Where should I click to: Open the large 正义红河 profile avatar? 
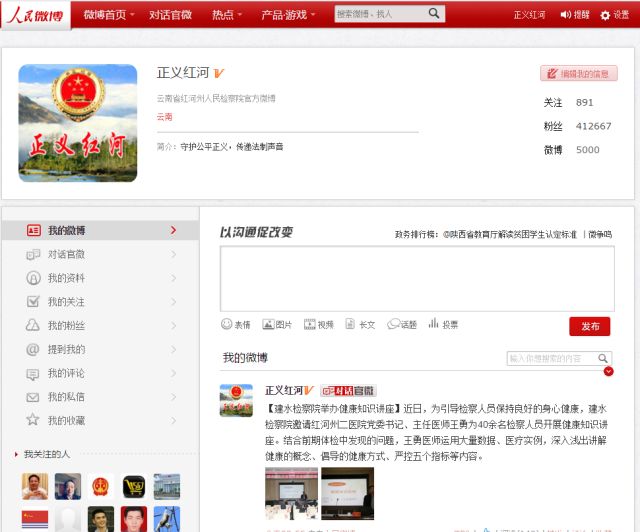tap(78, 123)
